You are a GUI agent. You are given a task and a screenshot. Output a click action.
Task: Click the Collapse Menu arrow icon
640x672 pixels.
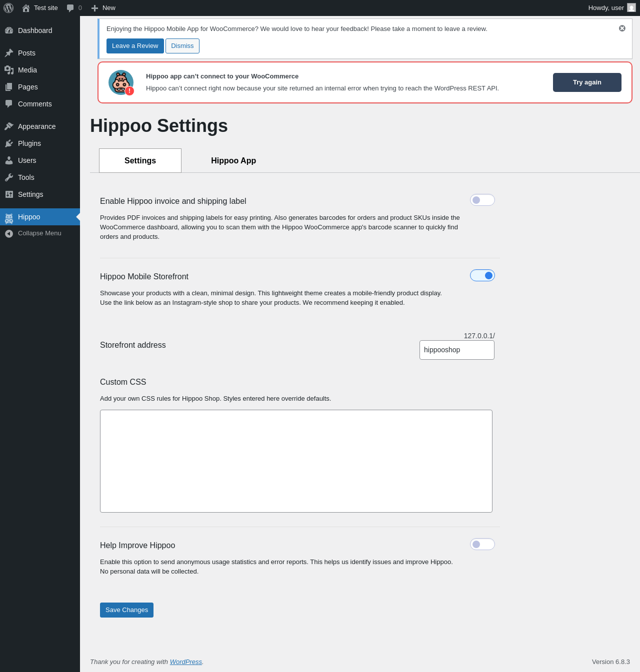(x=9, y=233)
